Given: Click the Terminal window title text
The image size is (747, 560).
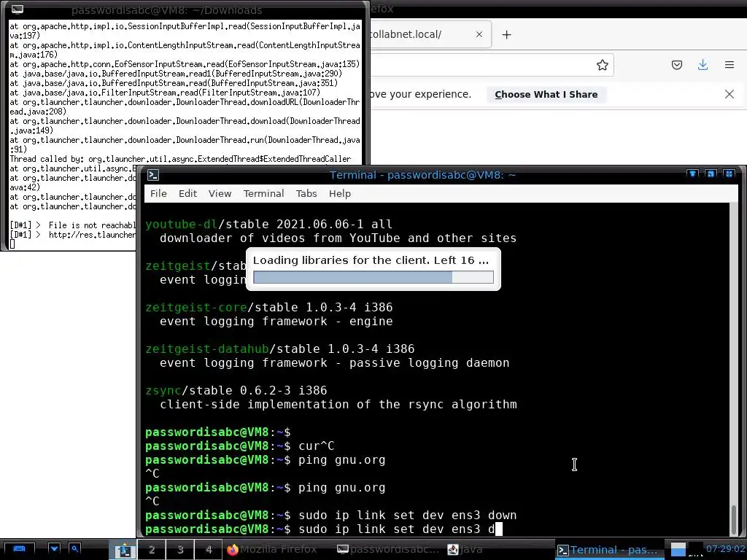Looking at the screenshot, I should 422,175.
